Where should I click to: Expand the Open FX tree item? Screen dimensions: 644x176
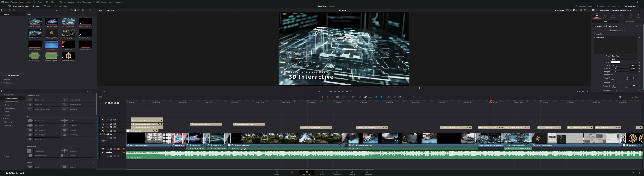tap(2, 115)
